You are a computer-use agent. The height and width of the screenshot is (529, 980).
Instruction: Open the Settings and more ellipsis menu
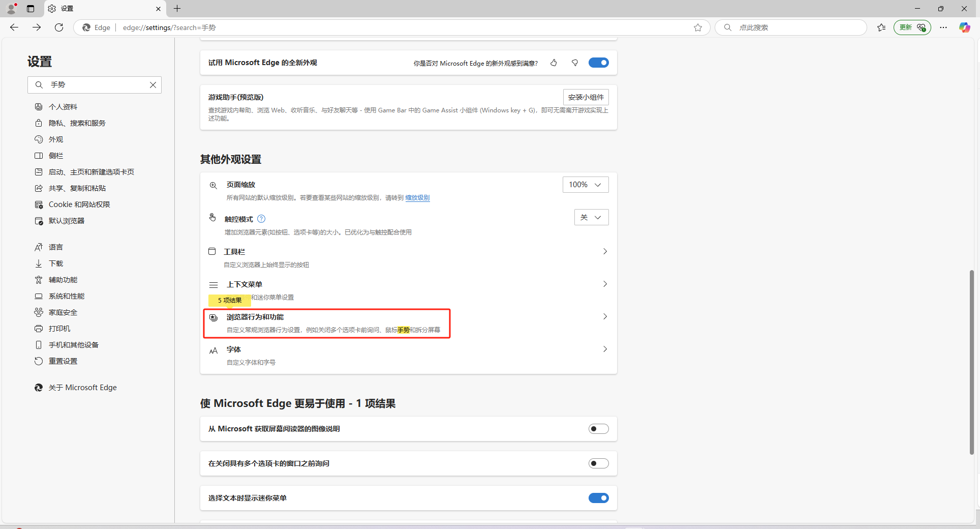[943, 27]
